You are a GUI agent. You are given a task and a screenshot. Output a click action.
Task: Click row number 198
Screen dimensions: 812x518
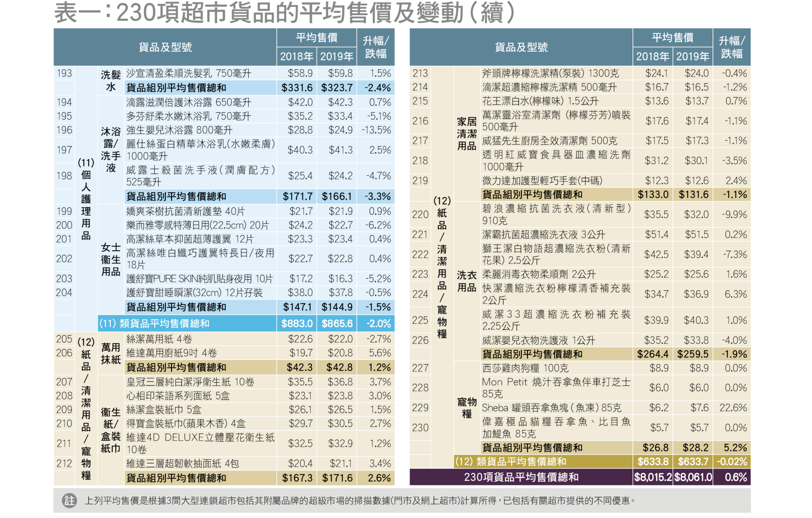coord(64,176)
